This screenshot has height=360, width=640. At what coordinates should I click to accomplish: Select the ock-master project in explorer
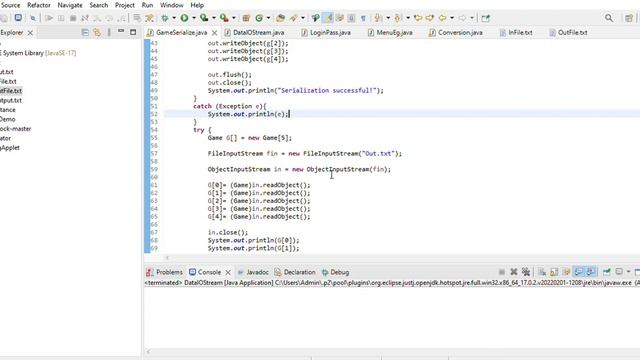(16, 129)
